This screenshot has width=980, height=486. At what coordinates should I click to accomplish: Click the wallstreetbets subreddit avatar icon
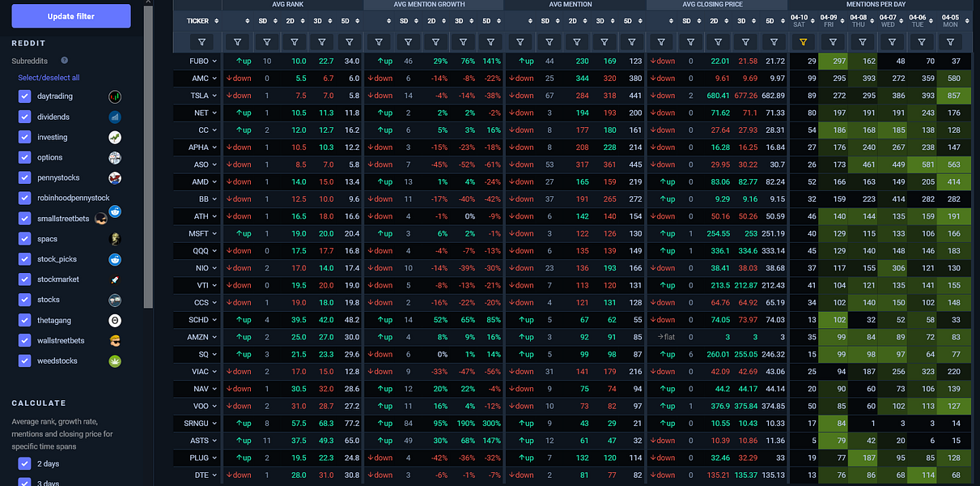(115, 340)
